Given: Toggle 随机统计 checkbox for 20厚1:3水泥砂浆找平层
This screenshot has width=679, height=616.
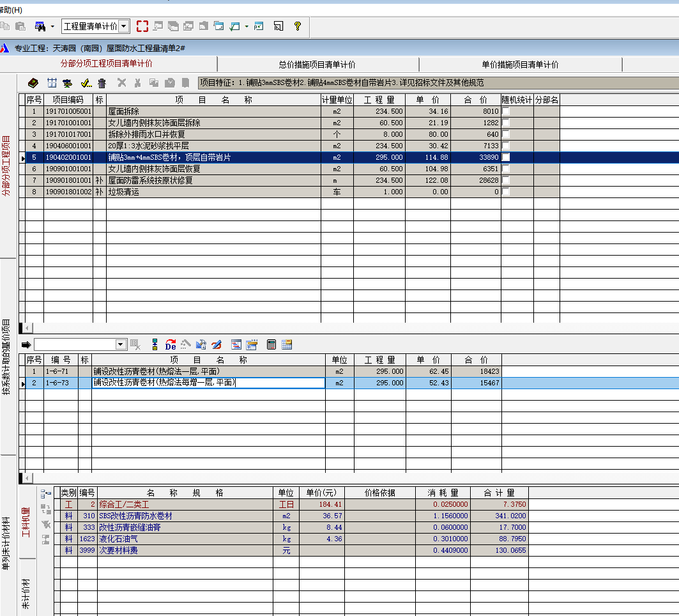Looking at the screenshot, I should pyautogui.click(x=505, y=146).
